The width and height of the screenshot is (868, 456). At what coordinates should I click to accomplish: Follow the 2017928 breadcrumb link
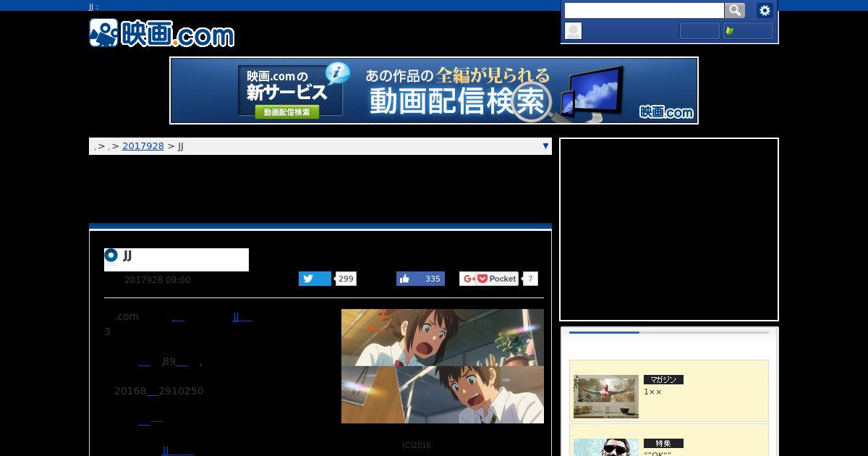[x=143, y=146]
